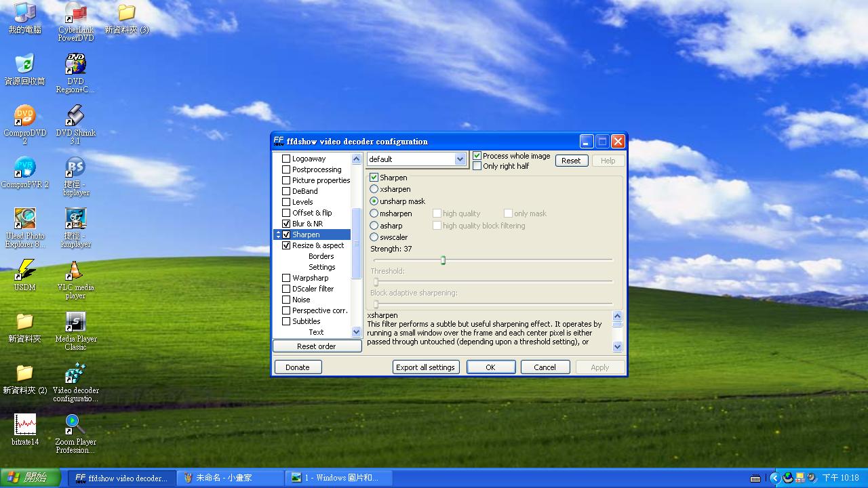
Task: Open the USDM desktop shortcut
Action: tap(25, 271)
